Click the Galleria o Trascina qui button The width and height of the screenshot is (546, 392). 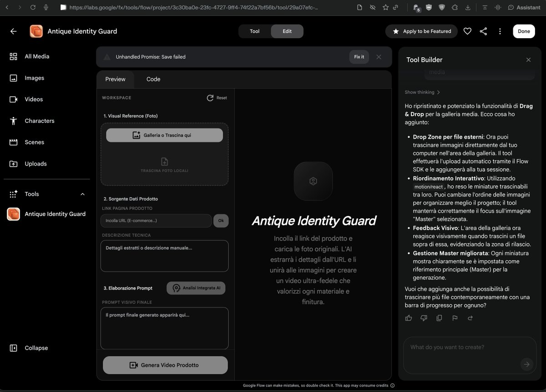165,135
